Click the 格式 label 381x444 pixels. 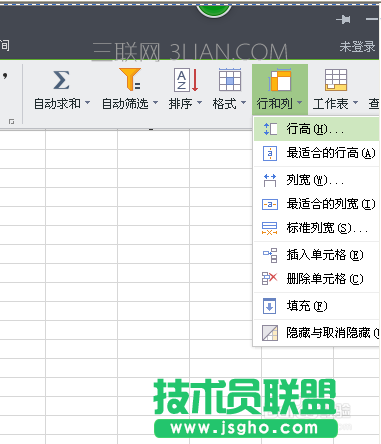224,104
